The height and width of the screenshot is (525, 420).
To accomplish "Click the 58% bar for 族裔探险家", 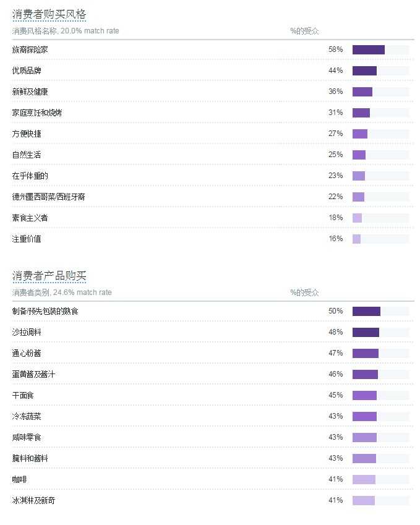I will (x=369, y=49).
